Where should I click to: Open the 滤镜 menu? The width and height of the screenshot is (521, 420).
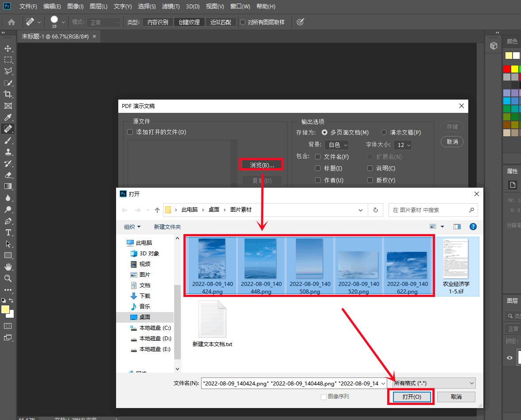coord(171,7)
